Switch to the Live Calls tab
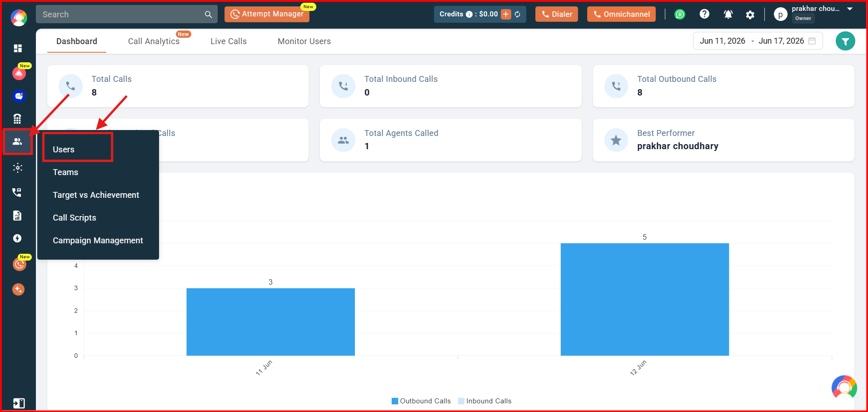The image size is (868, 412). (x=229, y=41)
